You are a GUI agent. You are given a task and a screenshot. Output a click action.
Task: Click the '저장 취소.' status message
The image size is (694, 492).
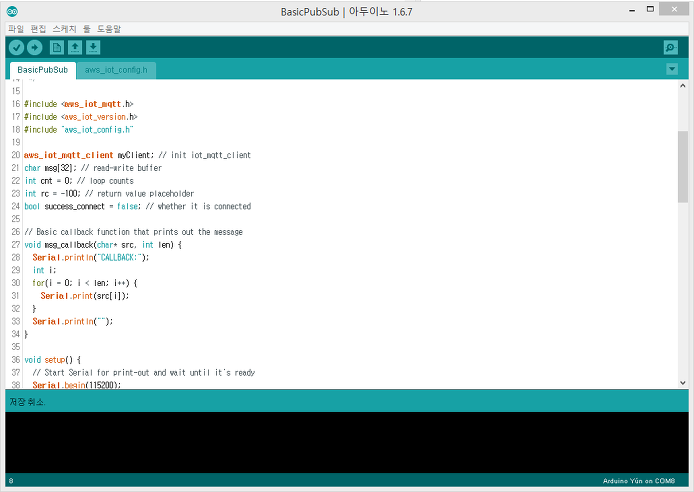tap(27, 402)
